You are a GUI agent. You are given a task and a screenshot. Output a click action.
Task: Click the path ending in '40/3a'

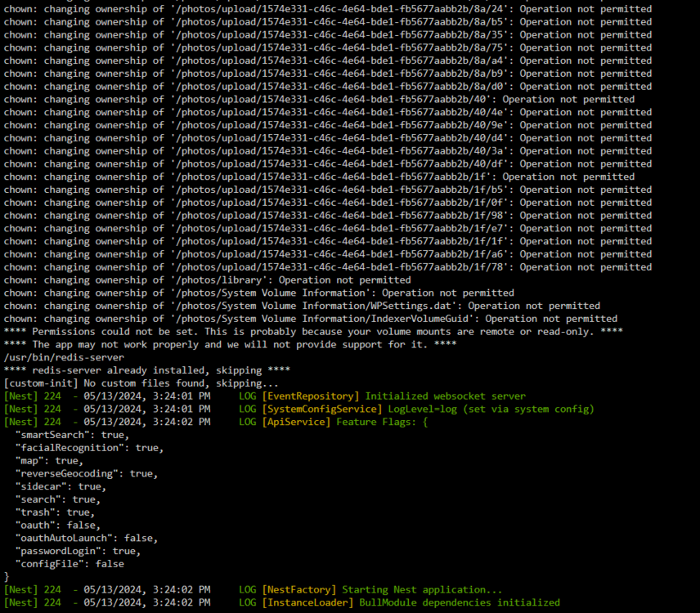tap(341, 151)
